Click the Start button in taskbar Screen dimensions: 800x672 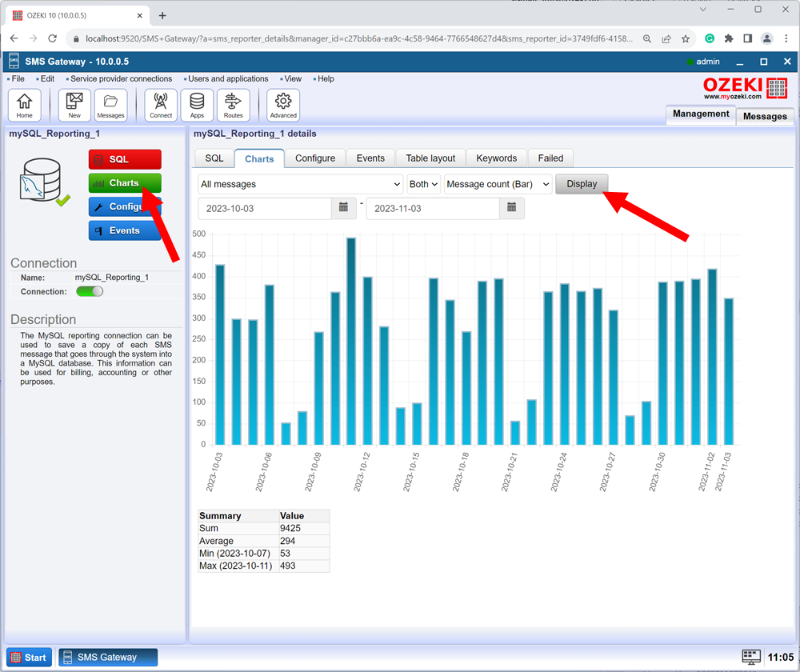coord(29,658)
